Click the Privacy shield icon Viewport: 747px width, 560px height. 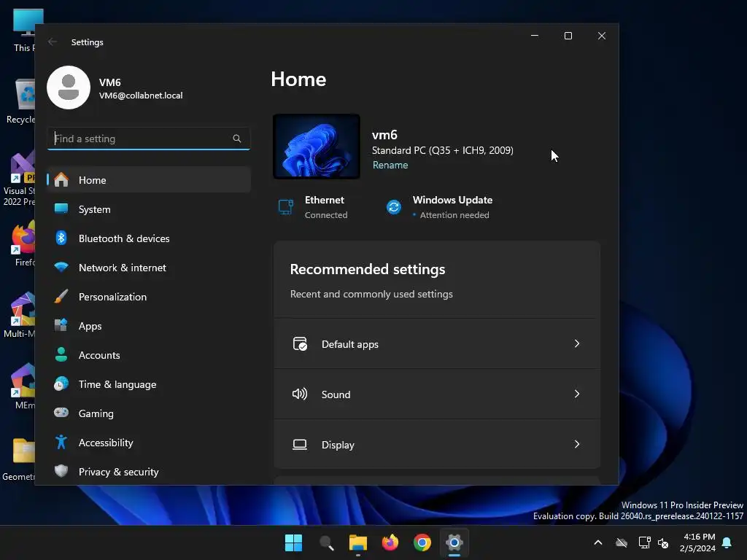click(61, 471)
